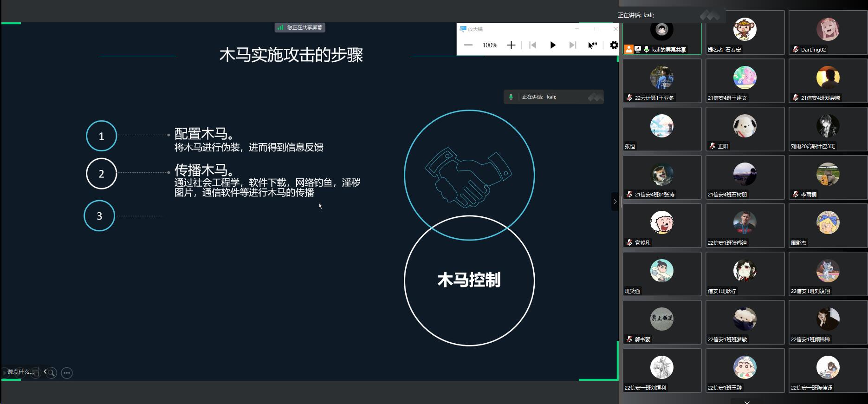Screen dimensions: 868x404
Task: Click the 您正在共享屏幕 sharing status label
Action: tap(300, 27)
